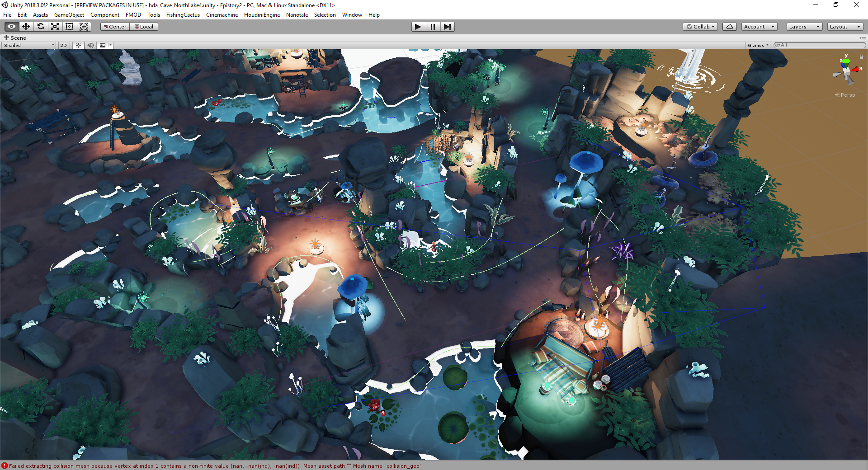Select the Rotate tool
This screenshot has height=470, width=868.
click(41, 27)
